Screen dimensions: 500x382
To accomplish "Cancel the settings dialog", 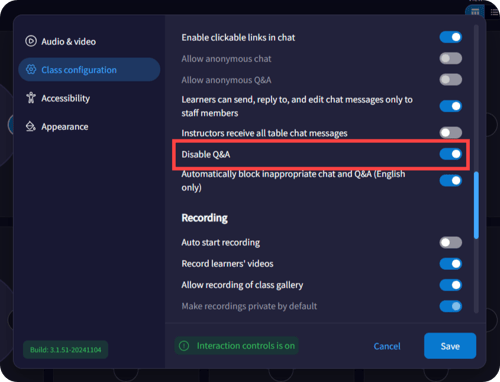I will coord(387,346).
